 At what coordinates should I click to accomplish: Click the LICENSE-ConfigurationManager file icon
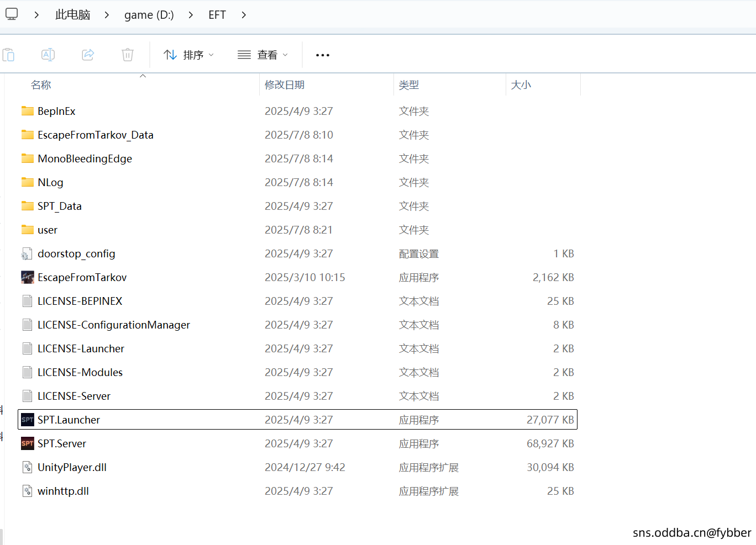click(27, 325)
